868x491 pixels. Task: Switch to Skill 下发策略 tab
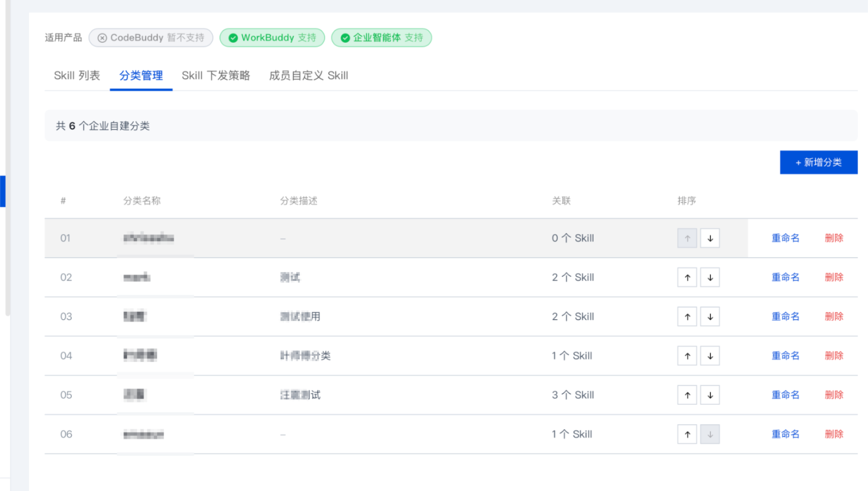coord(216,75)
